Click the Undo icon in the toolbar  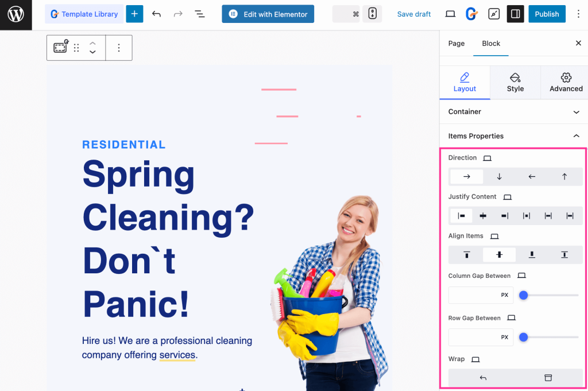[156, 14]
